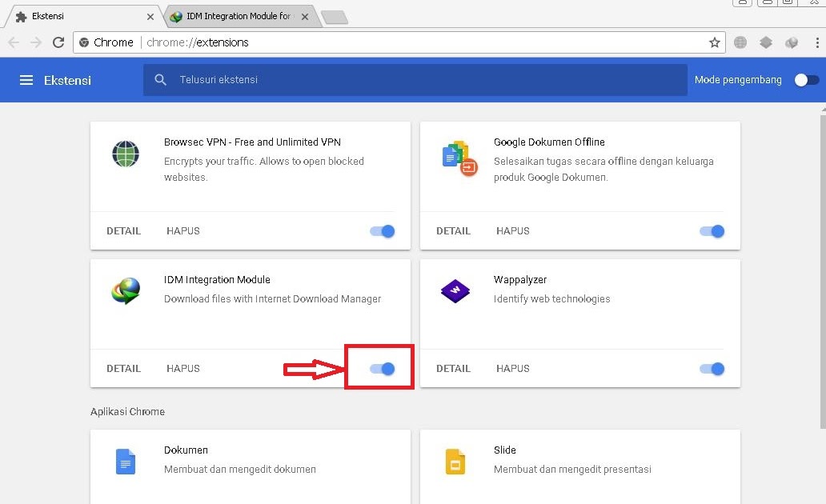Click the Google Dokumen Offline icon
The width and height of the screenshot is (826, 504).
[459, 158]
